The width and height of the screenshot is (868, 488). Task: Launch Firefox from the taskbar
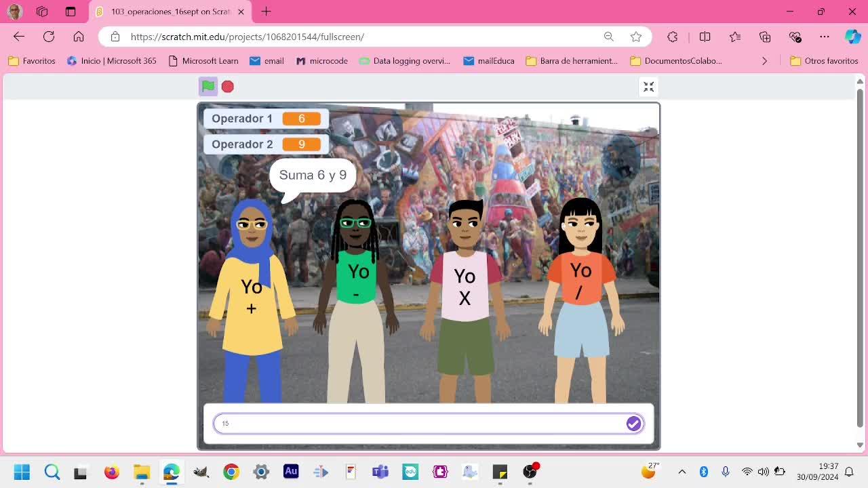(112, 472)
